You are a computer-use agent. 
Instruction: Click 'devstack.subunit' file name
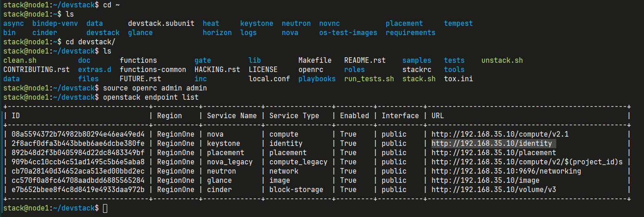tap(161, 23)
